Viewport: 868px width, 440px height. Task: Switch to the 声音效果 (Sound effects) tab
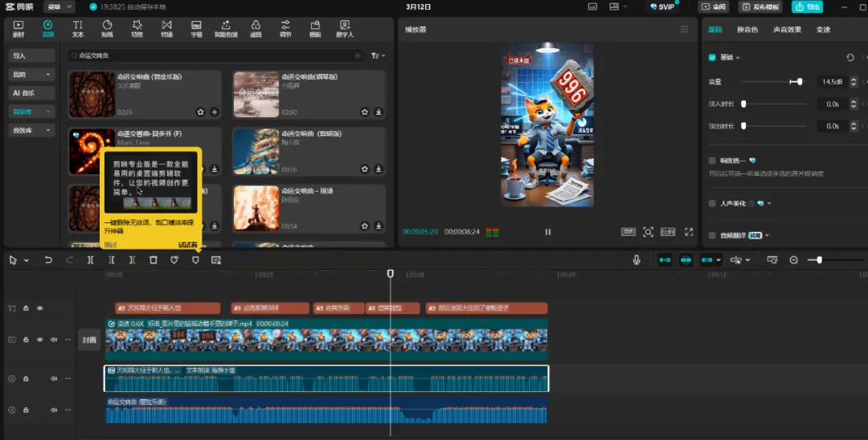(x=787, y=30)
